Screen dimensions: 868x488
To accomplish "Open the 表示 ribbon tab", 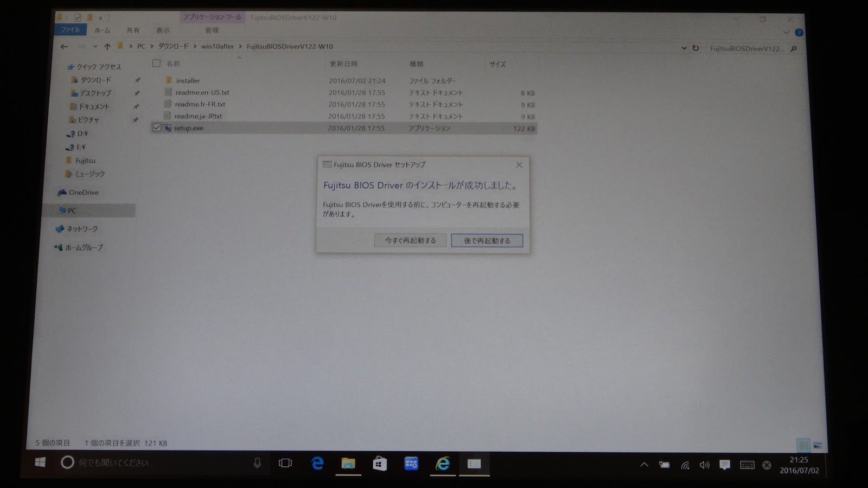I will click(x=163, y=30).
